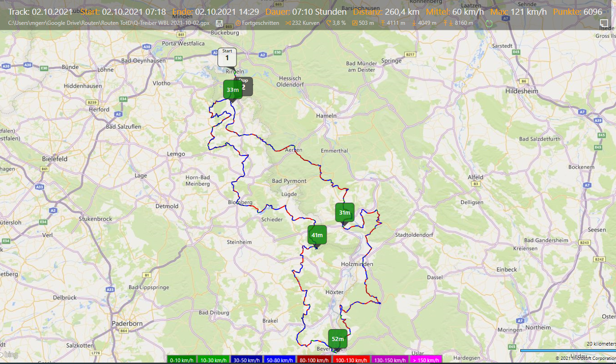Click the white panel icon at top right
The image size is (616, 364).
tap(604, 23)
